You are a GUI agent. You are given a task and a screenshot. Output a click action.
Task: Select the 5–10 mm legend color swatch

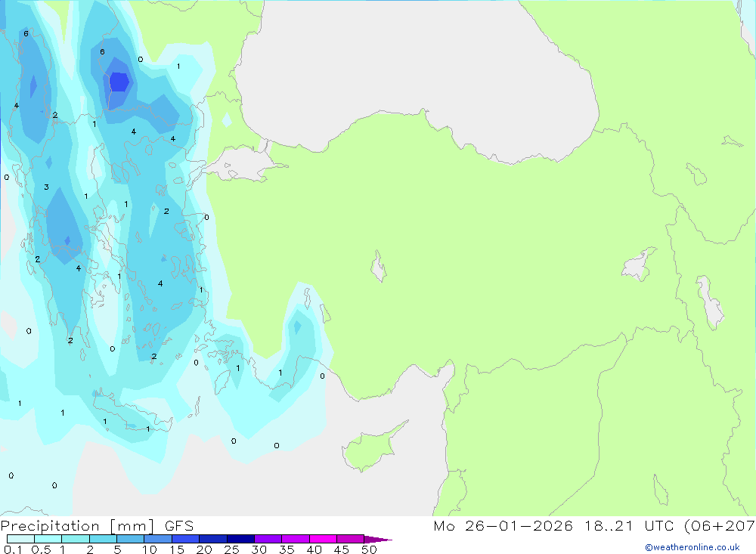131,539
